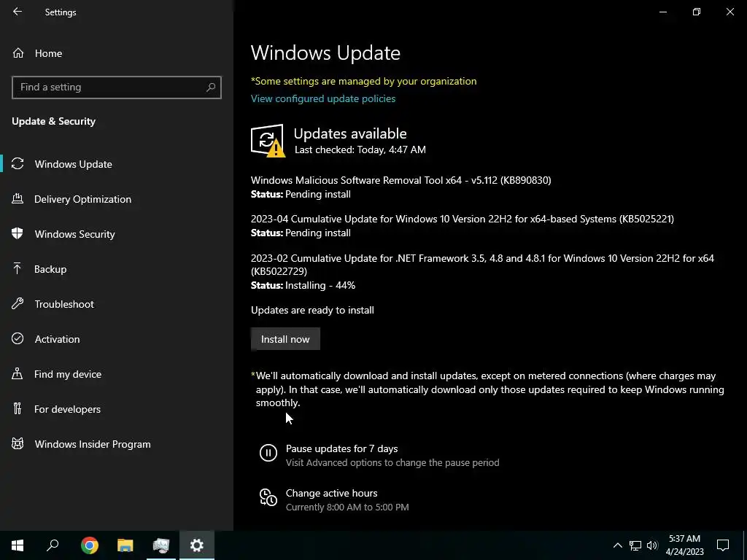Image resolution: width=747 pixels, height=560 pixels.
Task: Click Last checked: Today, 4:47 AM text
Action: [x=360, y=149]
